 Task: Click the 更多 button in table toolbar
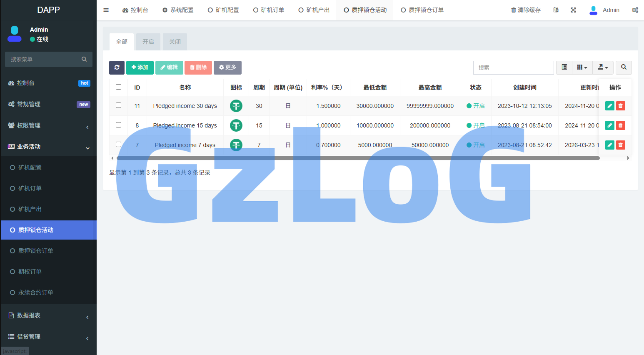click(227, 67)
